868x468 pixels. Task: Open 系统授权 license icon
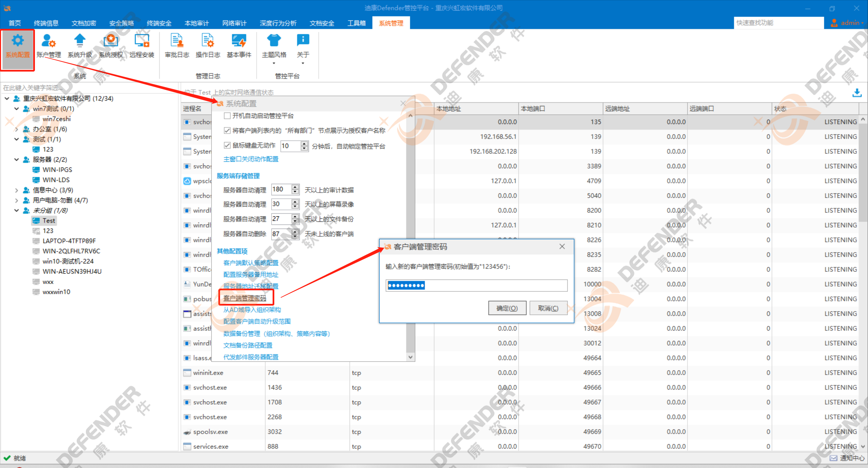click(111, 41)
